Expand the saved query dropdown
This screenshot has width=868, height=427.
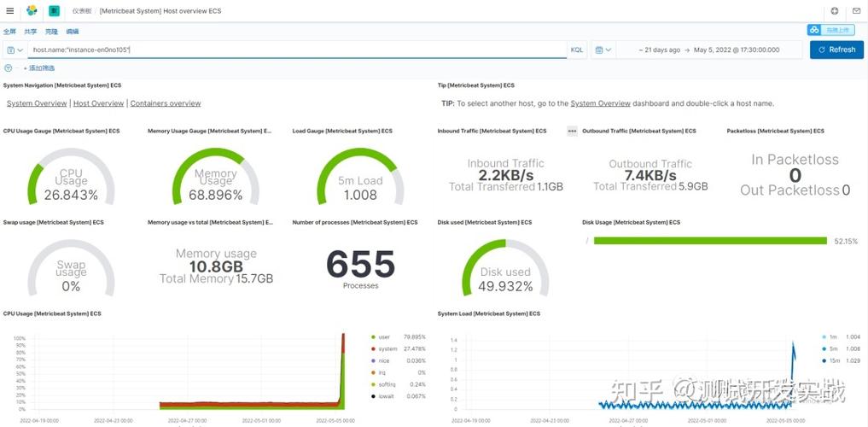click(x=15, y=50)
